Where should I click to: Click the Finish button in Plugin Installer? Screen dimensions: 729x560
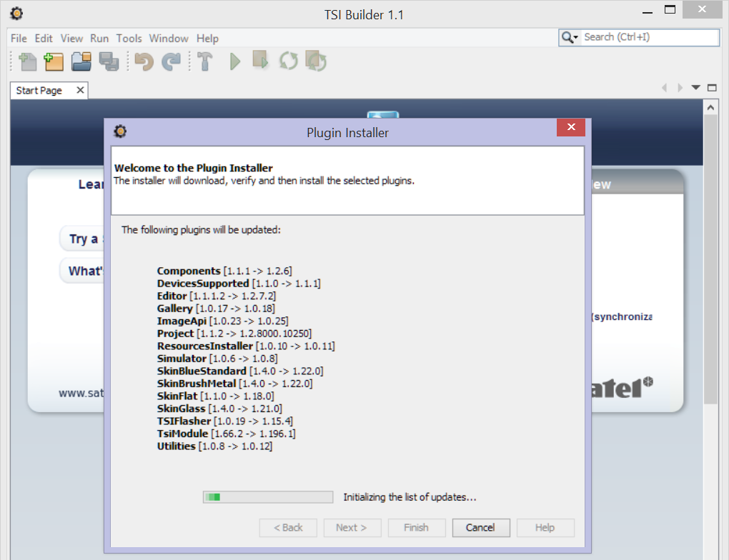pos(417,528)
